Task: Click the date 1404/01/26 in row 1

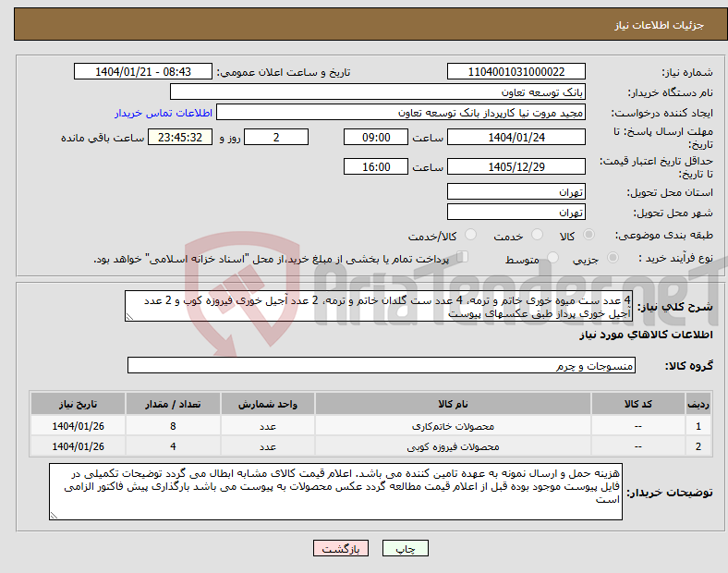Action: tap(78, 426)
